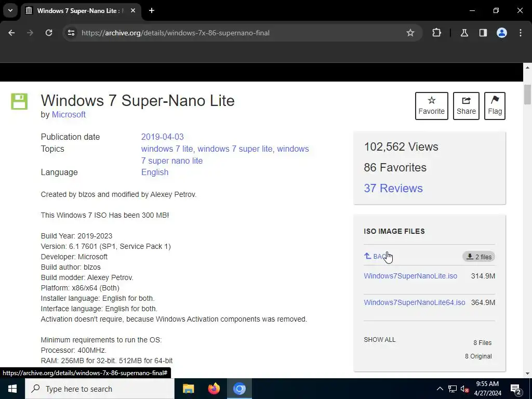Click the page title 'Windows 7 Super-Nano Lite'
This screenshot has width=532, height=399.
[138, 101]
